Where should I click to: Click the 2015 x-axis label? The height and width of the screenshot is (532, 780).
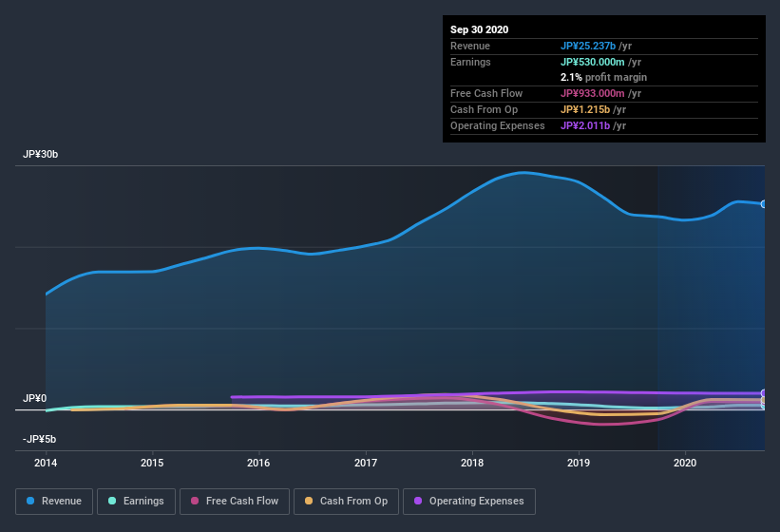click(152, 463)
